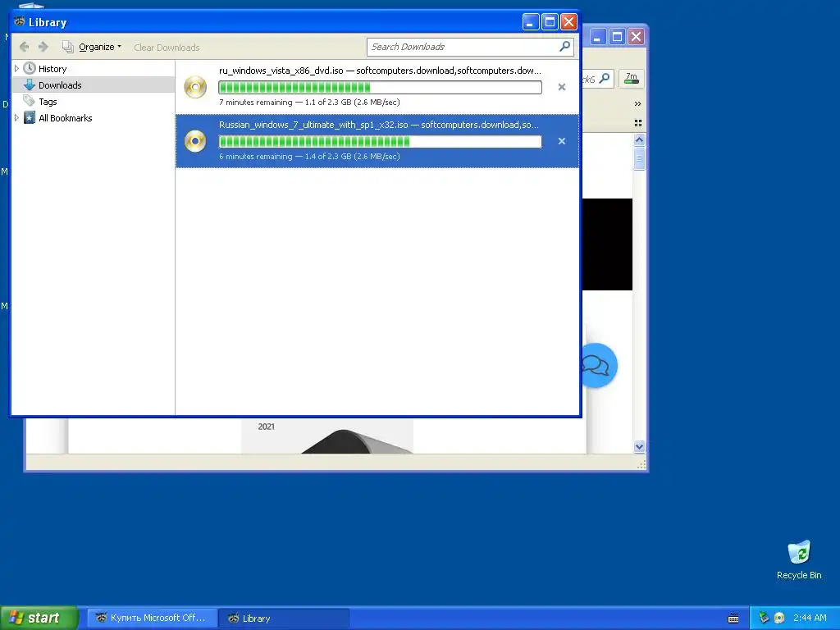Open the Windows start menu
The width and height of the screenshot is (840, 630).
39,618
